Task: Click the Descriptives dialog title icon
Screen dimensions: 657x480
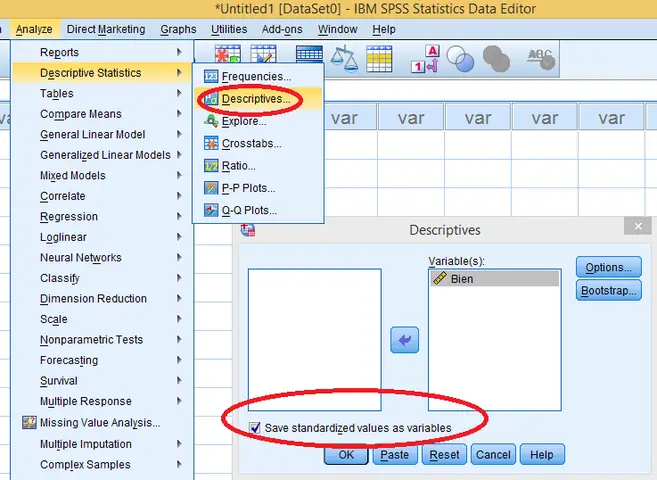Action: pos(248,230)
